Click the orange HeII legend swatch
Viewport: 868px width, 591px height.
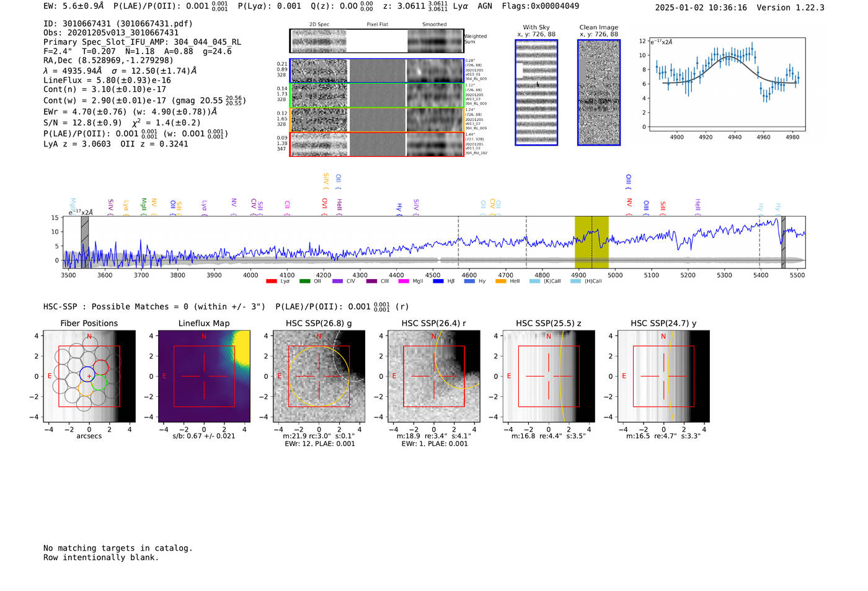click(x=501, y=282)
